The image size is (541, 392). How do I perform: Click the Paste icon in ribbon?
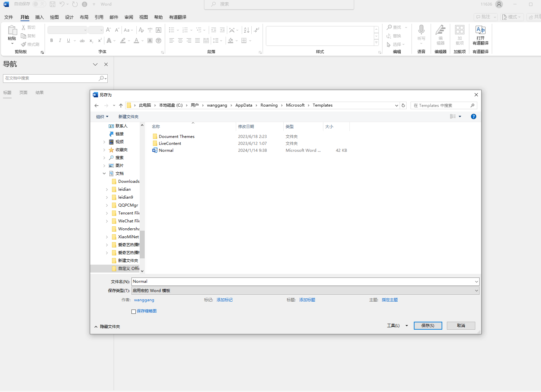[12, 30]
